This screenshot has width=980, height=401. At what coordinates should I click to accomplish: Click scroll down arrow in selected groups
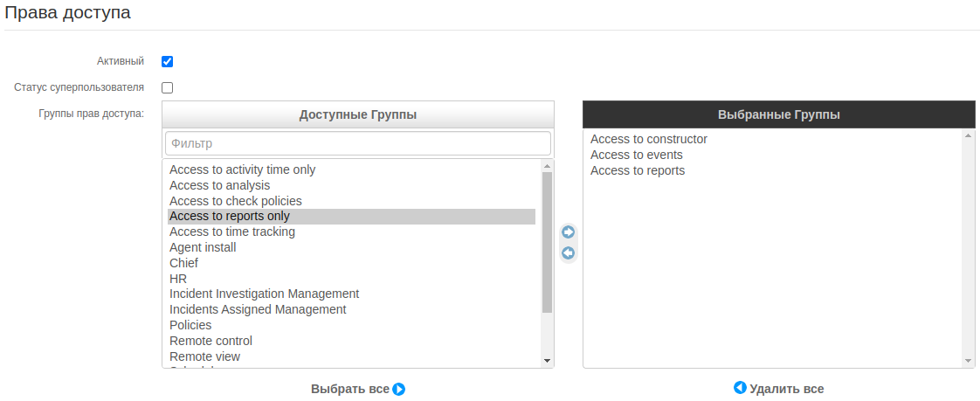click(x=968, y=361)
